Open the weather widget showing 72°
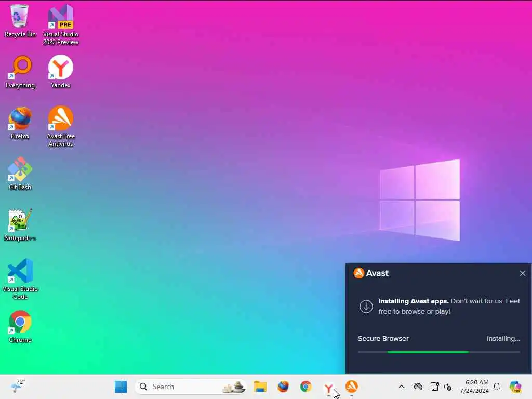Viewport: 532px width, 399px height. pos(18,387)
